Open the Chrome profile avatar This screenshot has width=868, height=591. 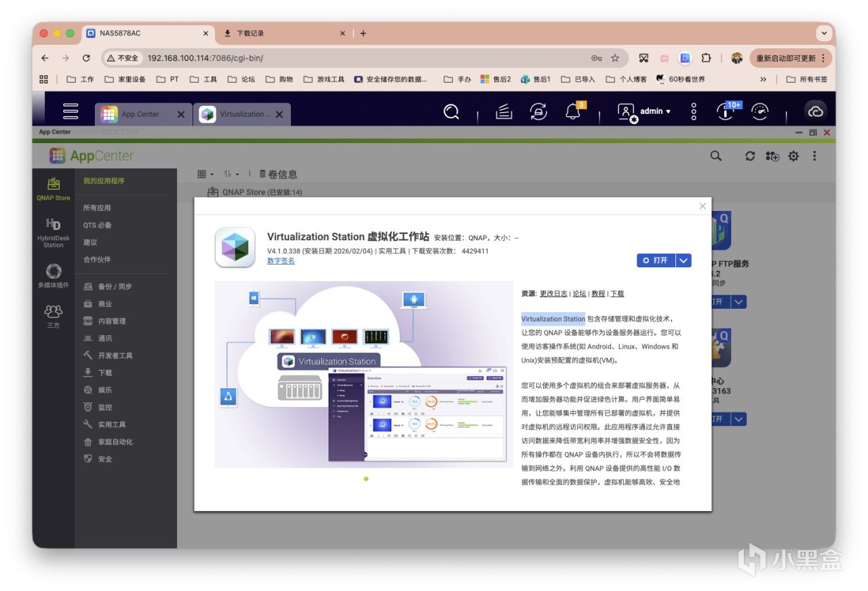click(737, 58)
